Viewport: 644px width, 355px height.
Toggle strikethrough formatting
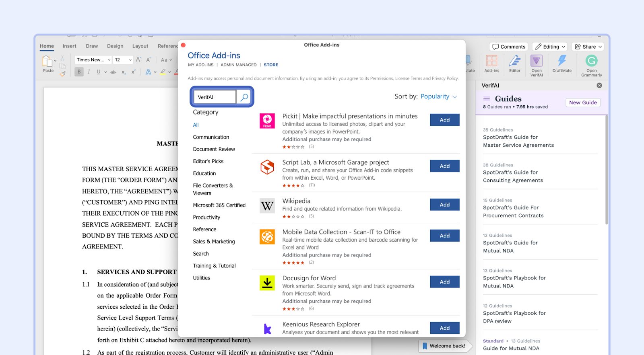(113, 72)
